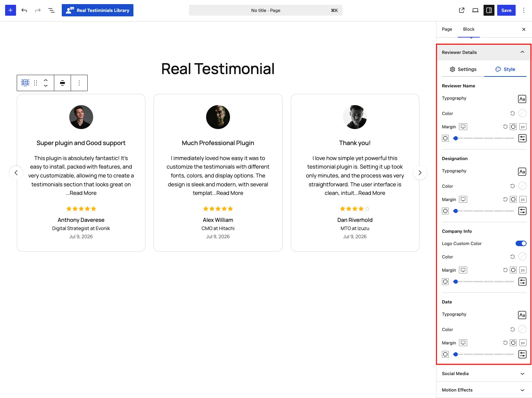
Task: Click the block inserter plus button
Action: click(x=11, y=10)
